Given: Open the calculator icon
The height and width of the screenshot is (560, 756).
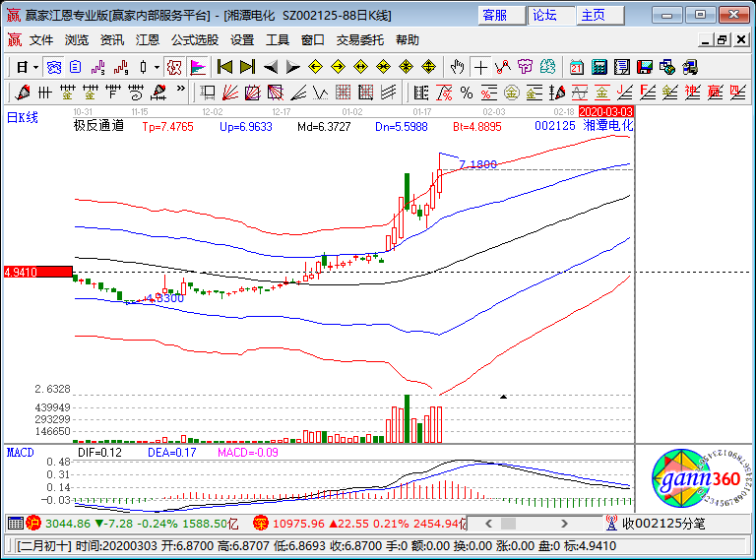Looking at the screenshot, I should (x=598, y=67).
